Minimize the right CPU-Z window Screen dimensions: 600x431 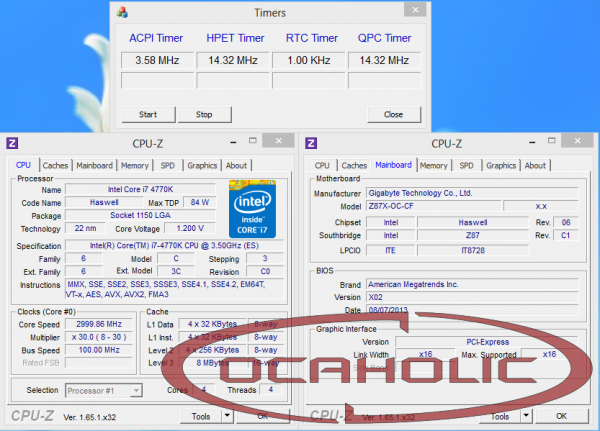tap(532, 142)
